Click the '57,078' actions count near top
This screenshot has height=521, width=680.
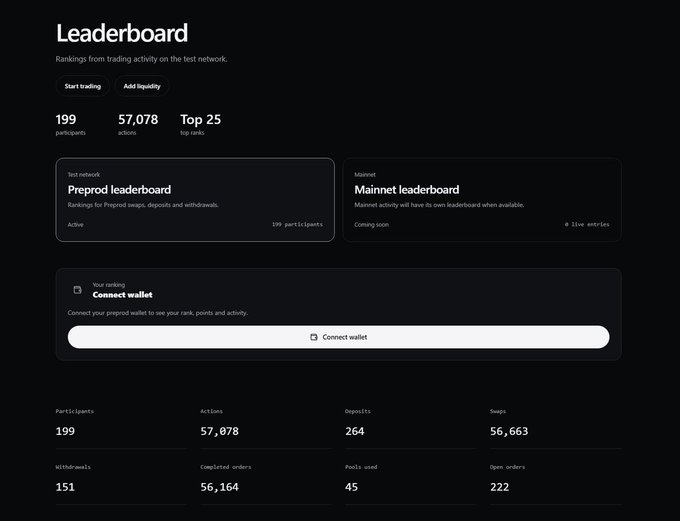click(x=138, y=119)
